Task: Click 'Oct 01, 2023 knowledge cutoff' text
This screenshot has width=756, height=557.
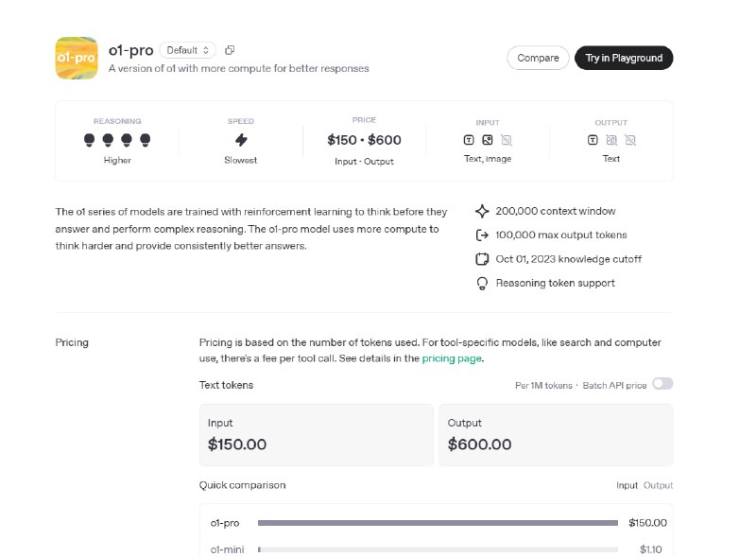Action: [x=569, y=259]
